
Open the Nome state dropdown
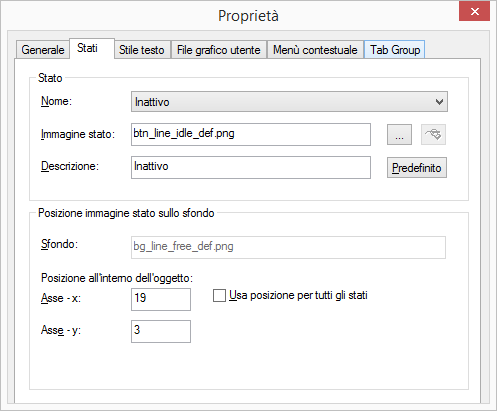coord(289,102)
